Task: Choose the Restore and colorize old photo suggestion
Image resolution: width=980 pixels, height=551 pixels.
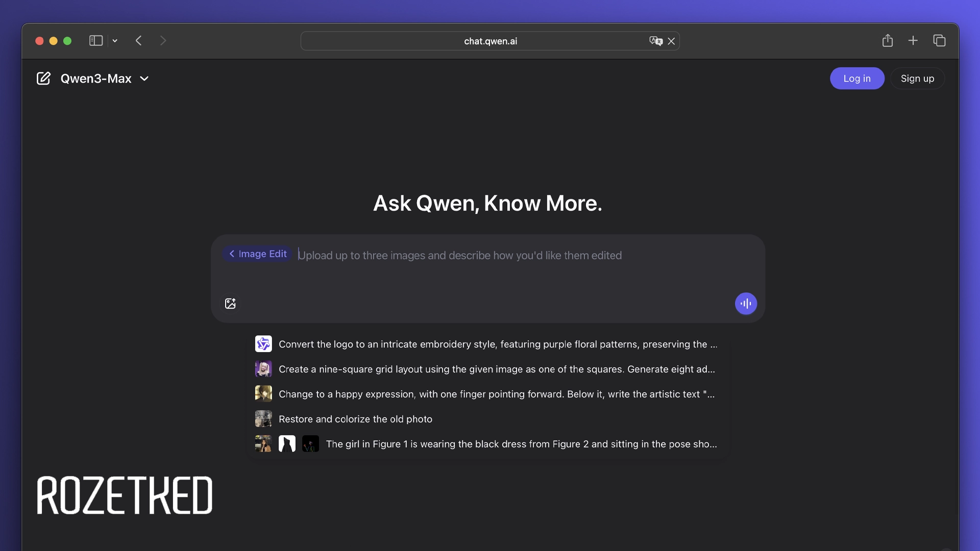Action: 355,419
